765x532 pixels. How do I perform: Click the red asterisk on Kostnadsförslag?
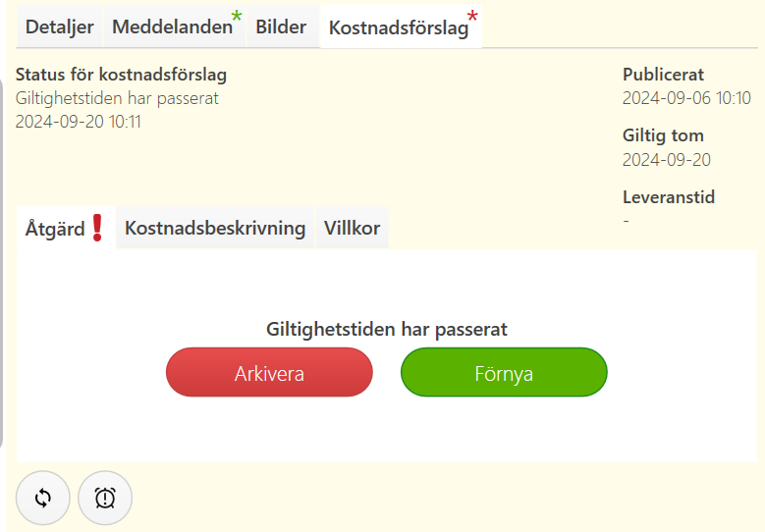472,17
